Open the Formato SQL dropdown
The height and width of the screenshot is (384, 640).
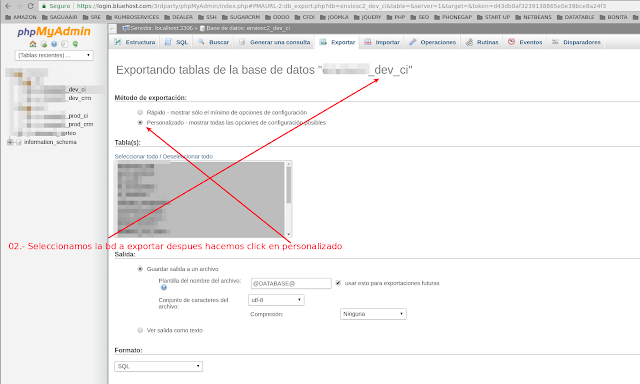click(x=158, y=366)
